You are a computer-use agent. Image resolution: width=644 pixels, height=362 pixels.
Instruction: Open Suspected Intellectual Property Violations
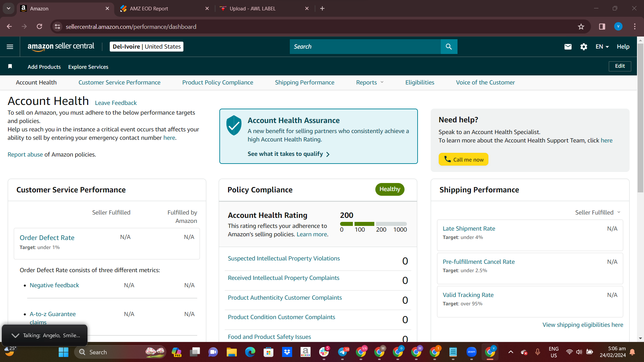[284, 258]
